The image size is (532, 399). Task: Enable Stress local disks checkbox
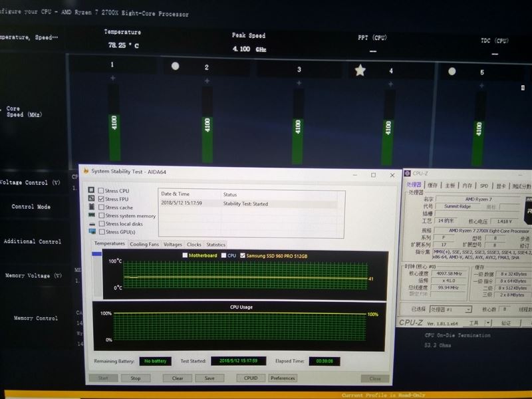[x=102, y=223]
